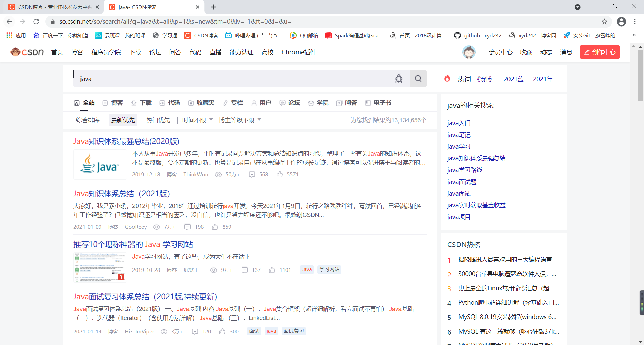Screen dimensions: 644x345
Task: Switch to the 论坛 search tab
Action: coord(290,103)
